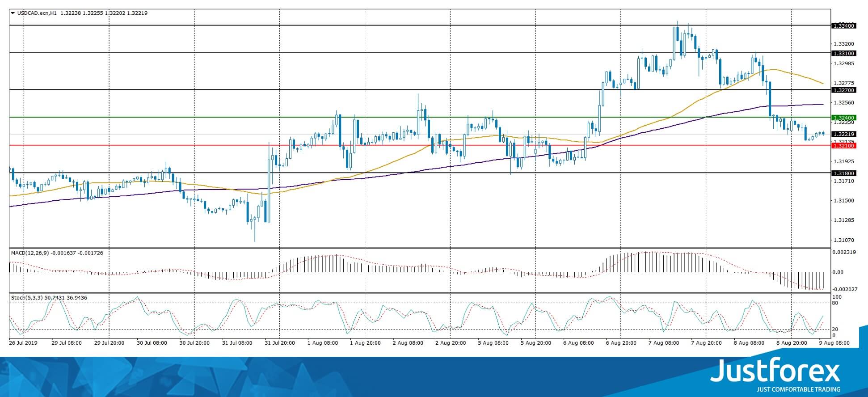Click the Stochastic oversold 20 level label
The width and height of the screenshot is (868, 397).
click(x=836, y=329)
